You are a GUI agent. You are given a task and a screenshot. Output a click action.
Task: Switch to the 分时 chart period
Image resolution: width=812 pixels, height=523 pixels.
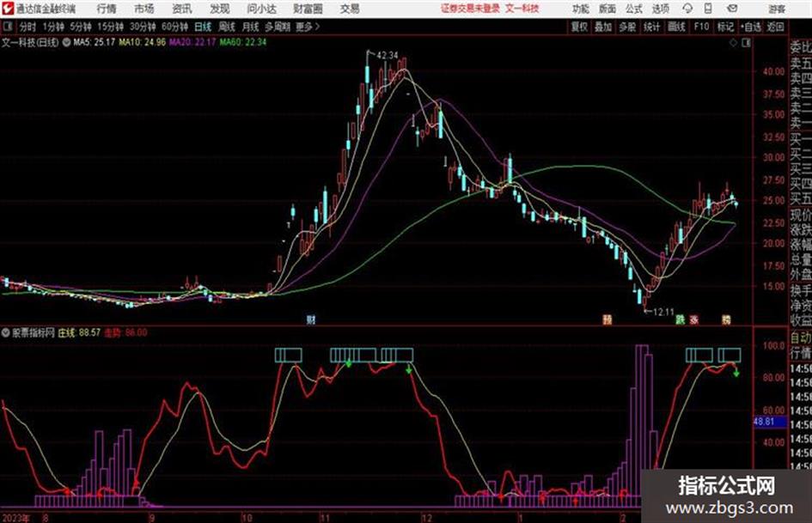click(28, 27)
